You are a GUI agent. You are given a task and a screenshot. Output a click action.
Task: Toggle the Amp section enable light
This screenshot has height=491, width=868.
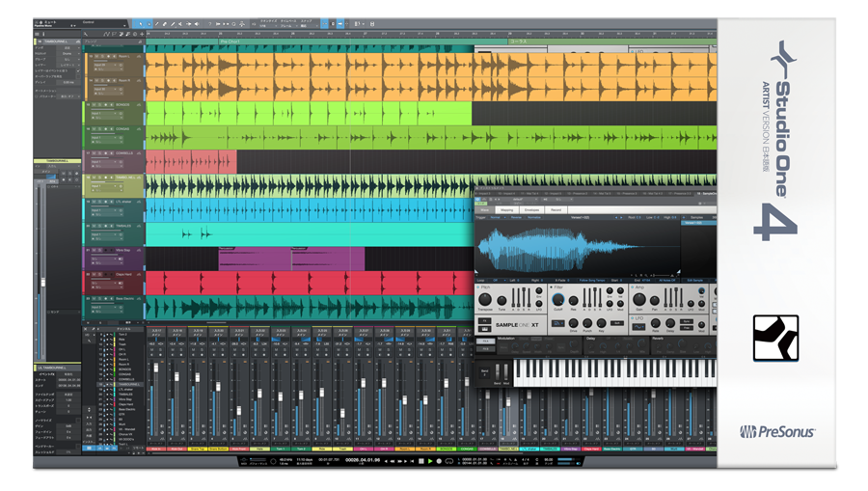coord(632,287)
